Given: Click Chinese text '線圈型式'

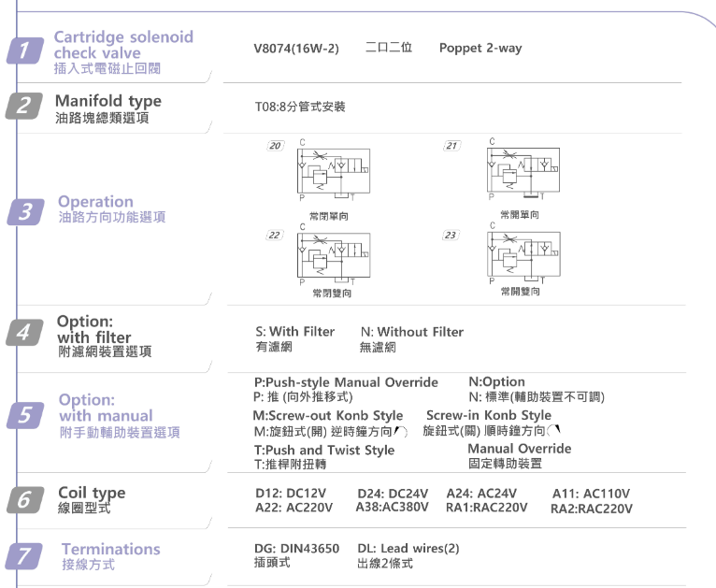Looking at the screenshot, I should click(84, 509).
